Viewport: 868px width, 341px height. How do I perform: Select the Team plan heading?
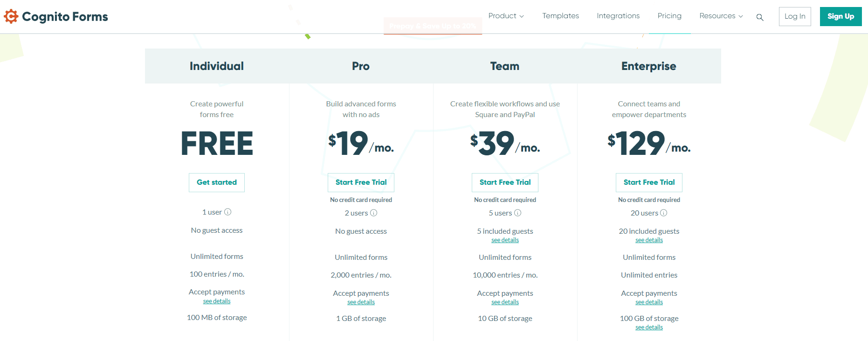(x=505, y=66)
